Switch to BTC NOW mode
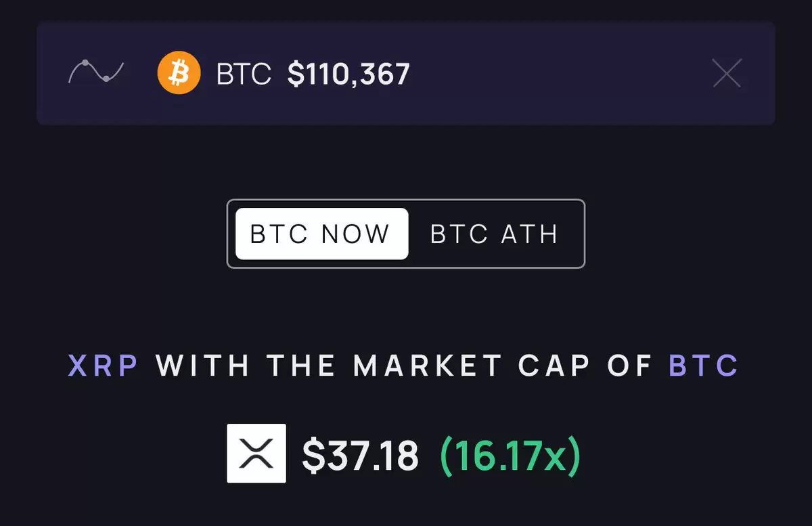Image resolution: width=812 pixels, height=526 pixels. click(321, 234)
